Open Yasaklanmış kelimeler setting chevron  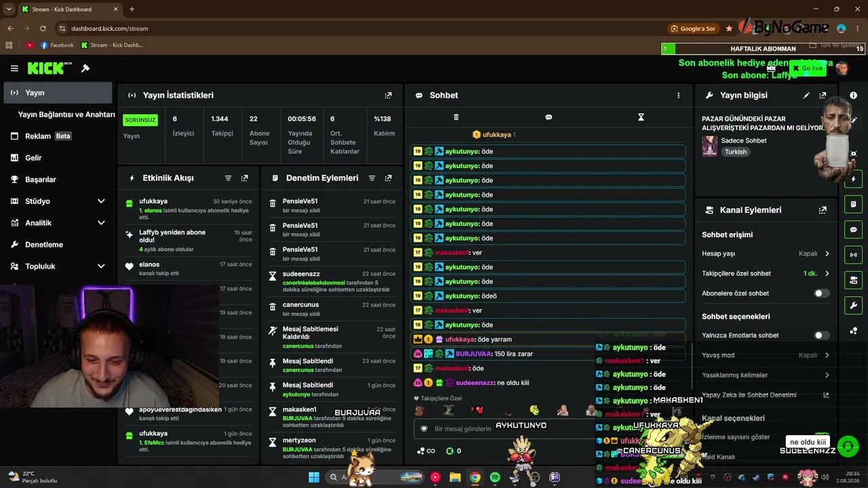827,375
